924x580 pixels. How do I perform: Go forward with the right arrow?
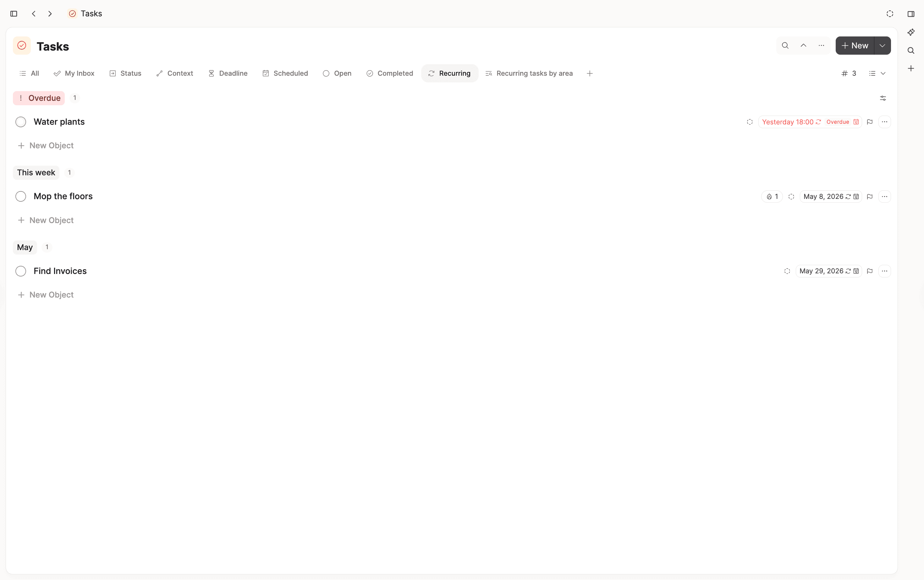point(50,14)
